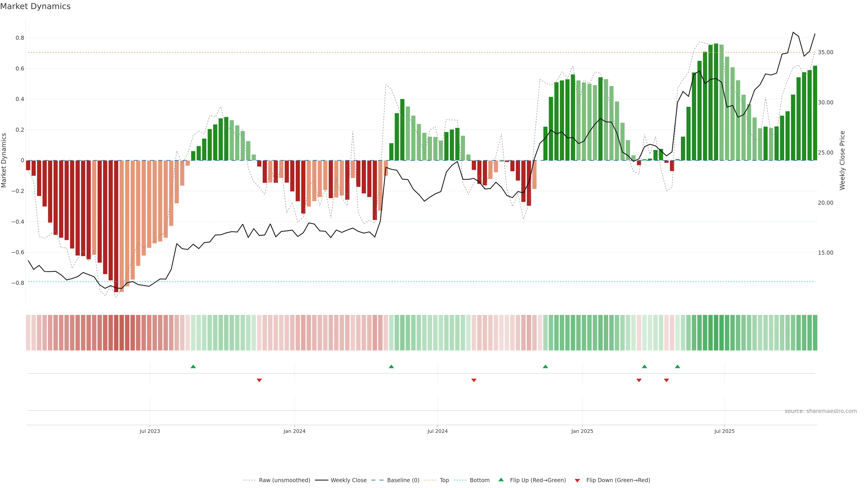Screen dimensions: 868x488
Task: Click the first red flip-down triangle marker
Action: (x=259, y=380)
